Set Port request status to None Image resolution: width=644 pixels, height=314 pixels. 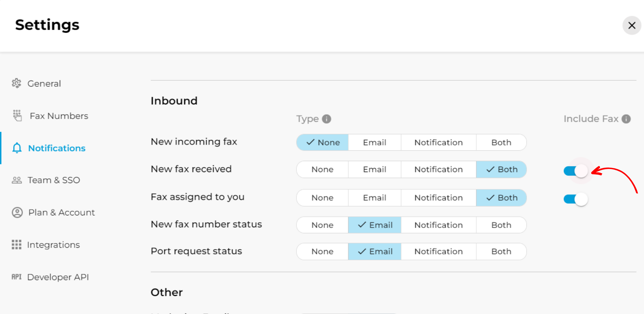click(322, 251)
